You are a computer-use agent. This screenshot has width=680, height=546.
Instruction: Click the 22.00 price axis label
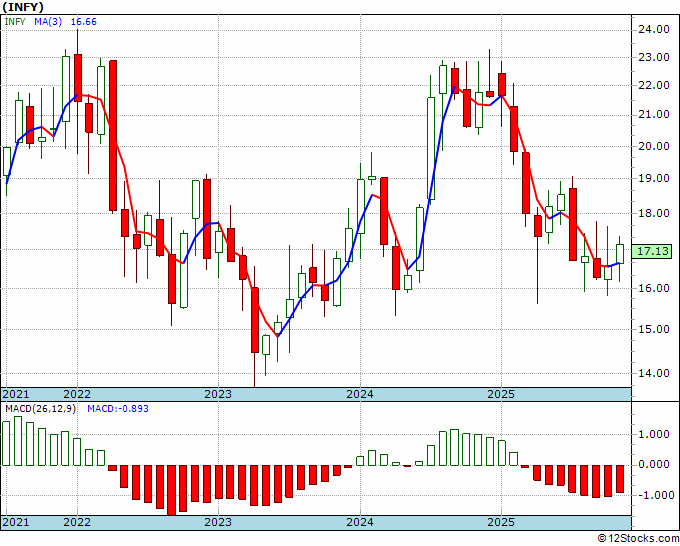point(654,85)
